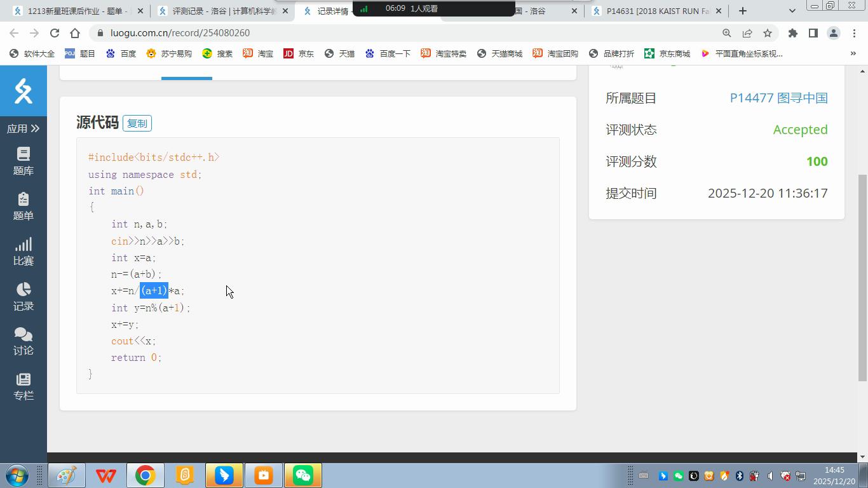
Task: Expand the hidden bookmarks overflow chevron
Action: [x=853, y=54]
